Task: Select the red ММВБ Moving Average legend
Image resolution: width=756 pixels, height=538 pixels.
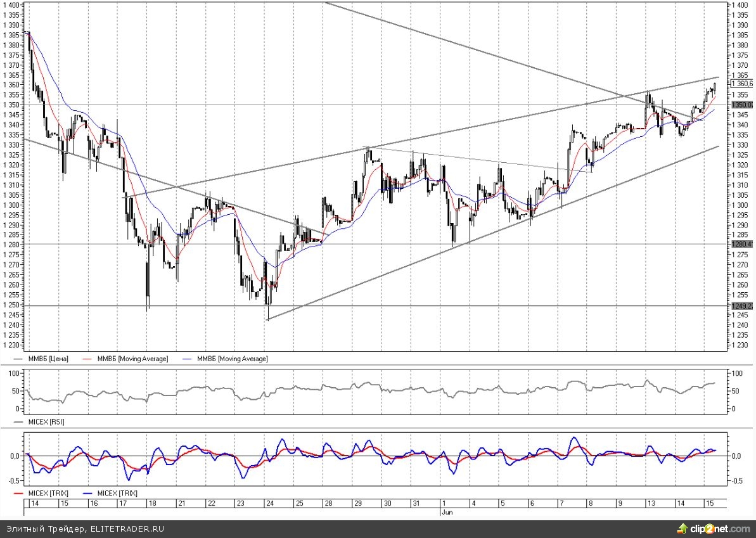Action: 132,359
